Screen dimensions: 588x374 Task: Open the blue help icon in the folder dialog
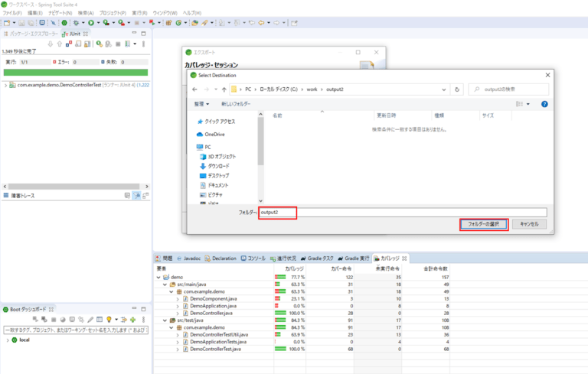pos(544,103)
